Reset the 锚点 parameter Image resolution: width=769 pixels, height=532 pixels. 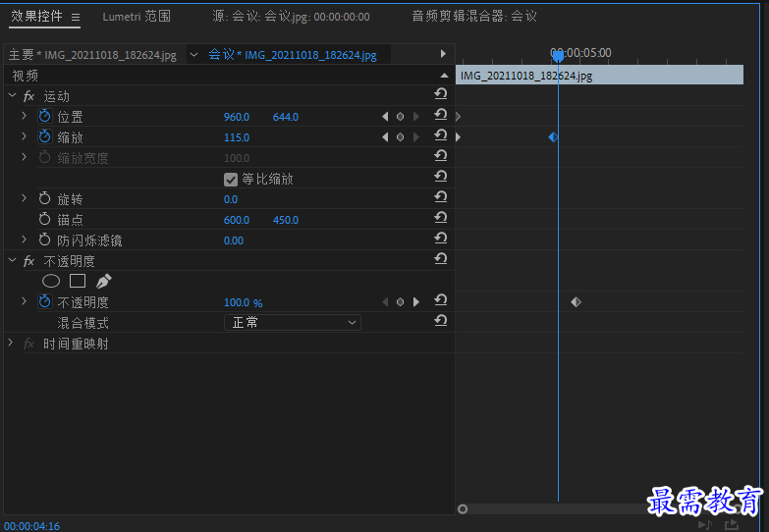click(440, 217)
